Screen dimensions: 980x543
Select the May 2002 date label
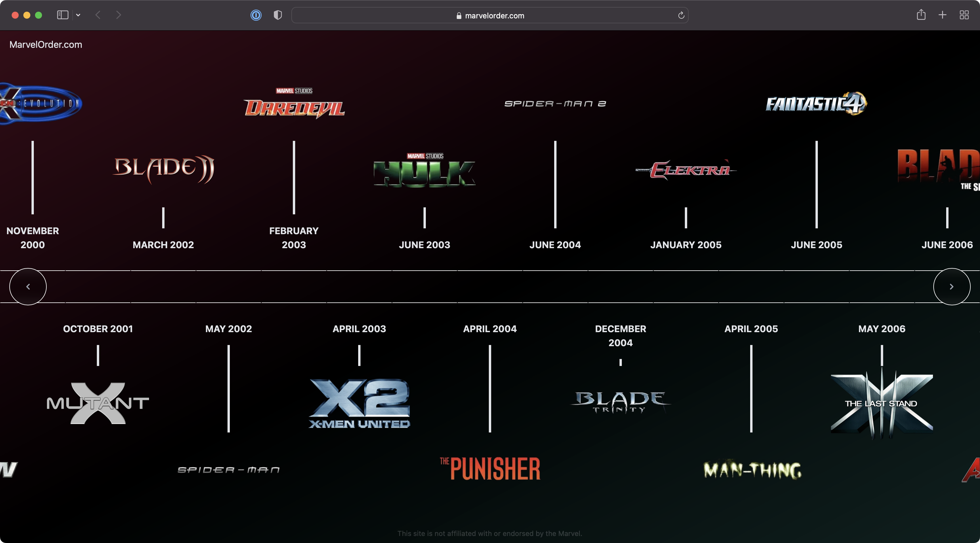pos(229,329)
